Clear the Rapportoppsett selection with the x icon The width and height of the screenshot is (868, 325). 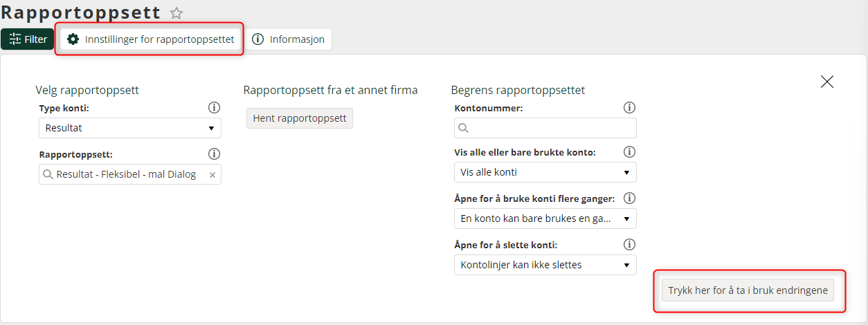(x=213, y=175)
